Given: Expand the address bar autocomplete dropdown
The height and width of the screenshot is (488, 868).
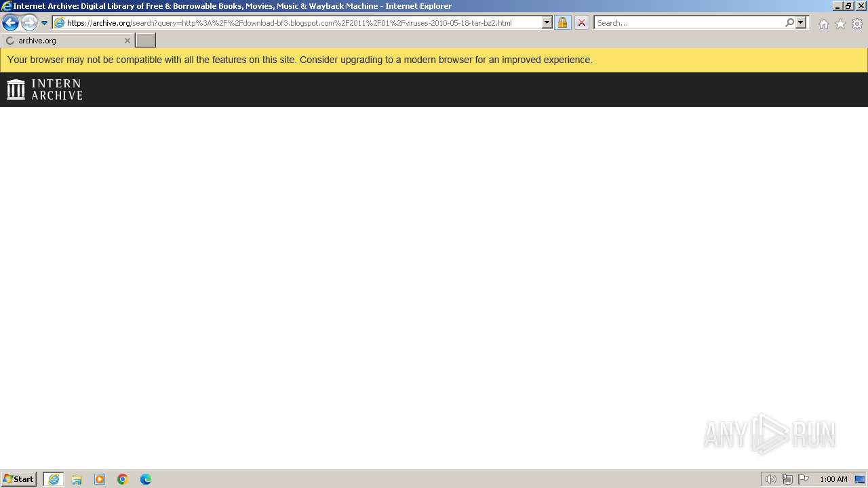Looking at the screenshot, I should (547, 23).
